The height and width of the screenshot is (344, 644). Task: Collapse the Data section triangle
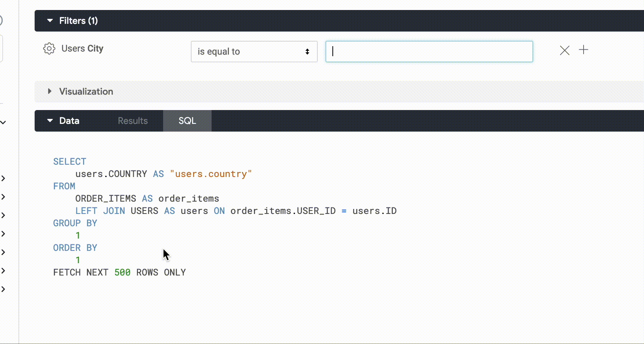50,120
